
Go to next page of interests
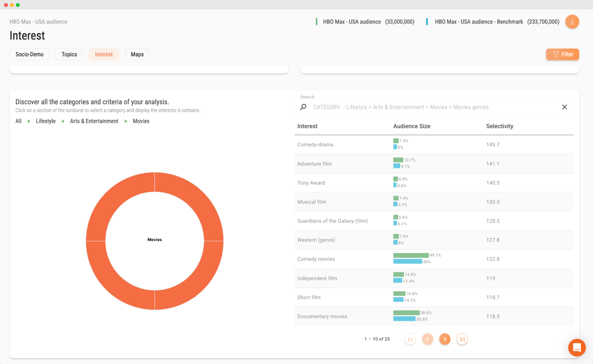click(x=445, y=339)
